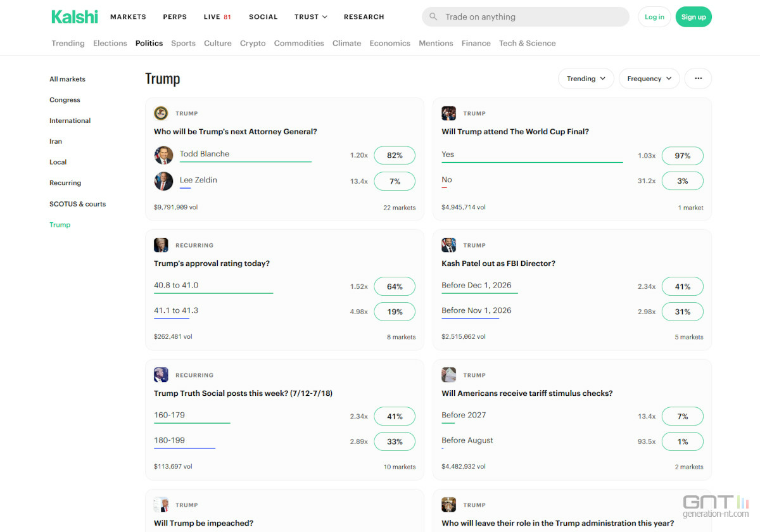Open the Live 81 section
Image resolution: width=760 pixels, height=532 pixels.
pyautogui.click(x=217, y=17)
